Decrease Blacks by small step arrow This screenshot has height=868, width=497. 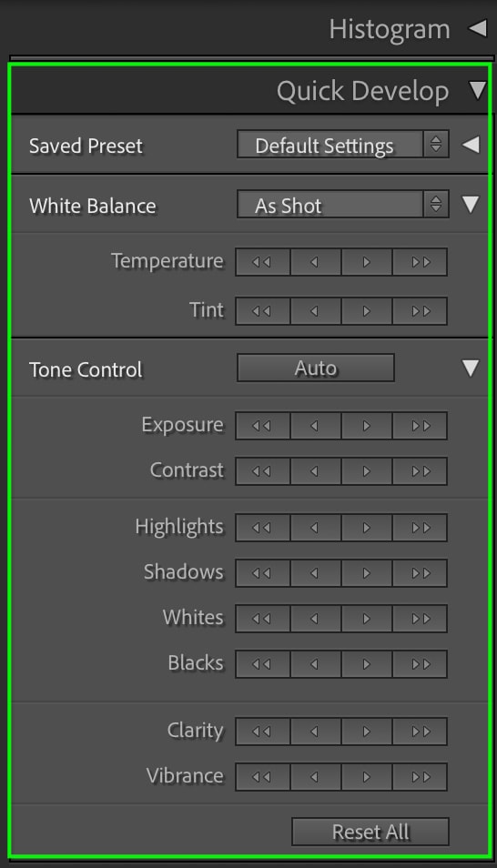315,663
